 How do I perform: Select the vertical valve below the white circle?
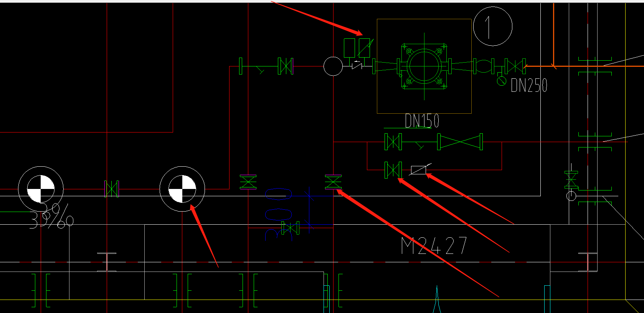333,182
